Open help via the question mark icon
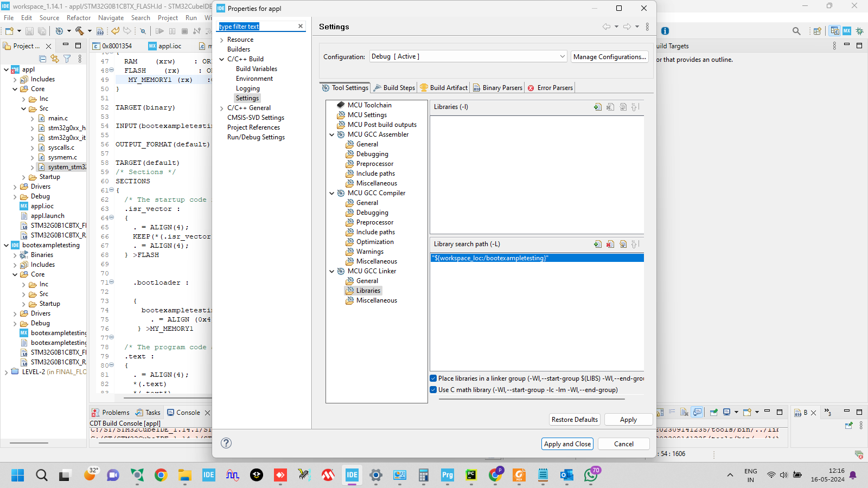Screen dimensions: 868x488 226,443
